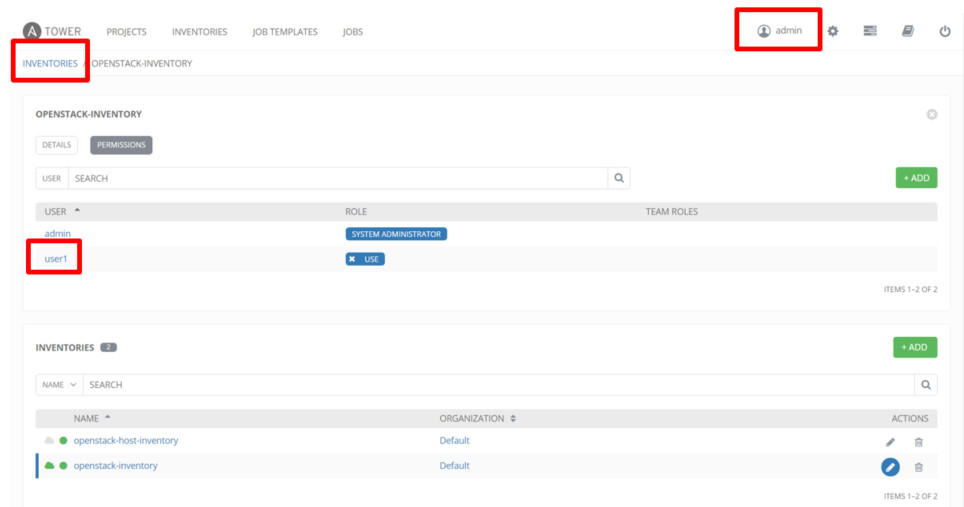This screenshot has height=507, width=964.
Task: Sort inventories by ORGANIZATION column
Action: point(478,419)
